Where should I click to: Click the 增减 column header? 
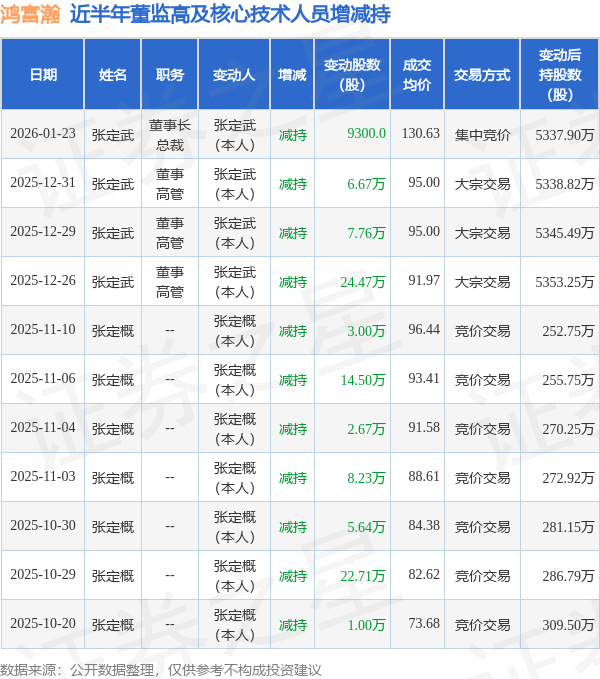[x=292, y=74]
